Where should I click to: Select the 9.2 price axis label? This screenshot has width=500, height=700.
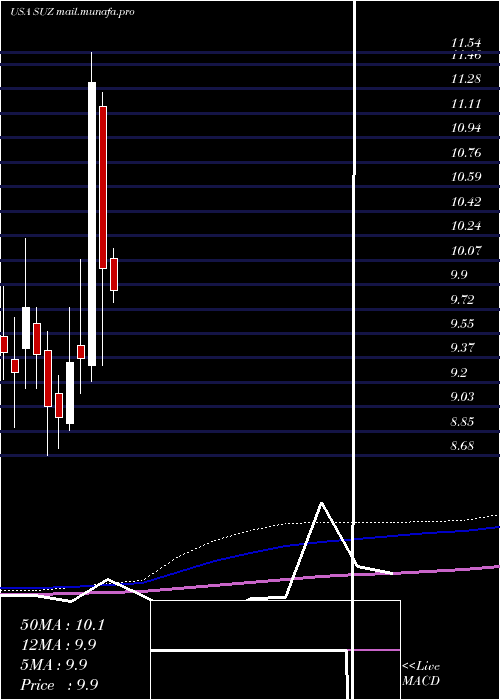459,372
